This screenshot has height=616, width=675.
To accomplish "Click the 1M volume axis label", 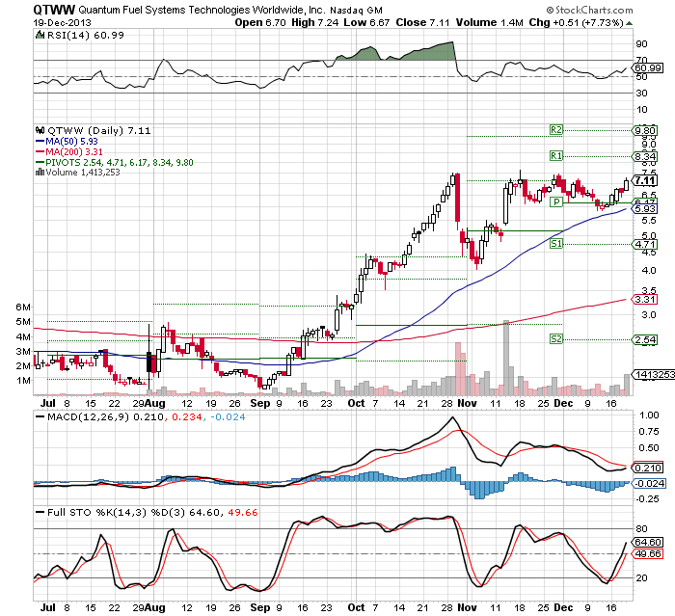I will [x=23, y=380].
